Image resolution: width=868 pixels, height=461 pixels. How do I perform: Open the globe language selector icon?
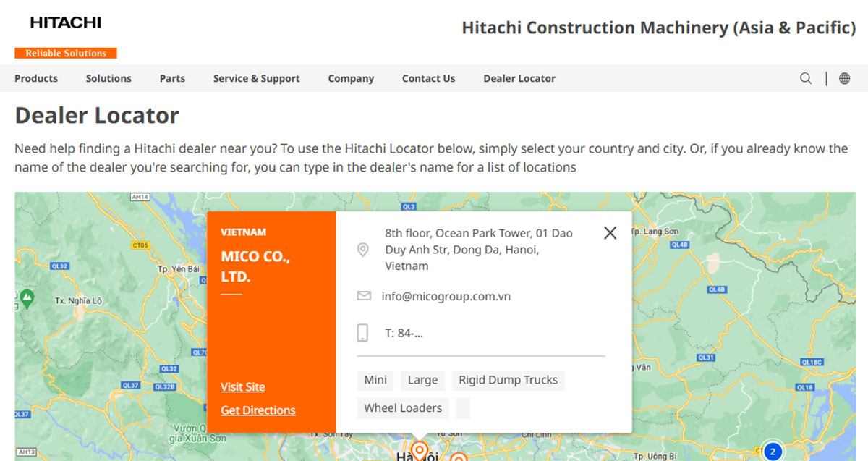(844, 78)
